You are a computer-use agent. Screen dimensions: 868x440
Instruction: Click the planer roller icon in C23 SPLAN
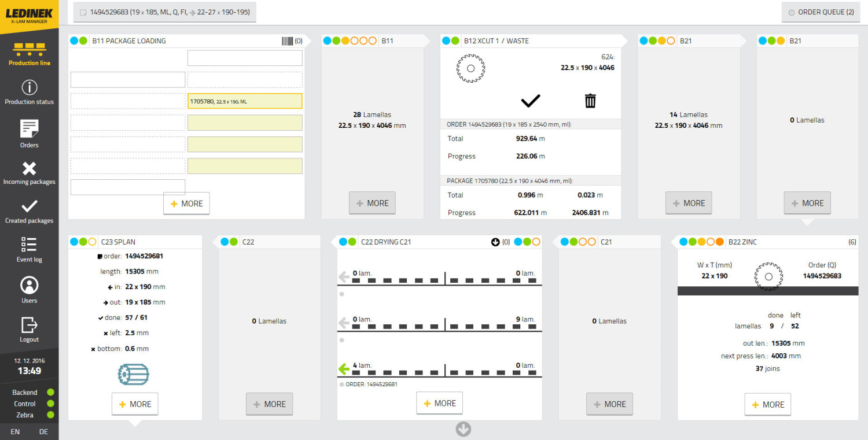point(133,375)
